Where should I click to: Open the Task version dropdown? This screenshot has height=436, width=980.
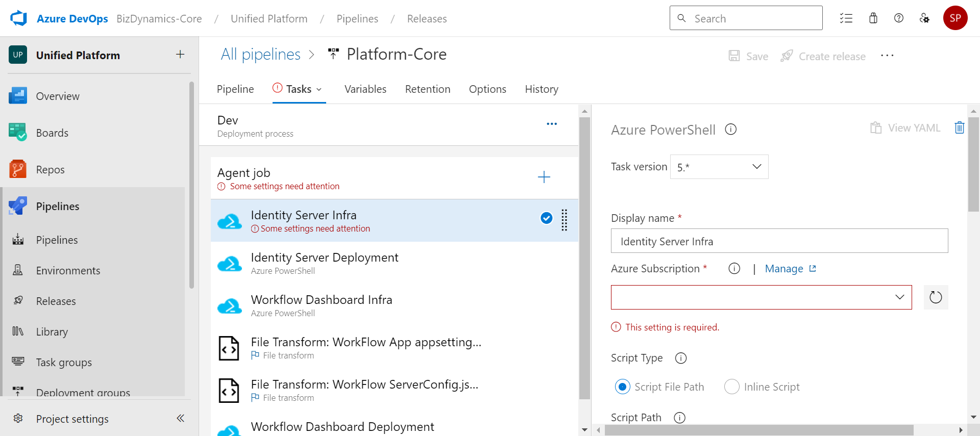click(x=719, y=167)
